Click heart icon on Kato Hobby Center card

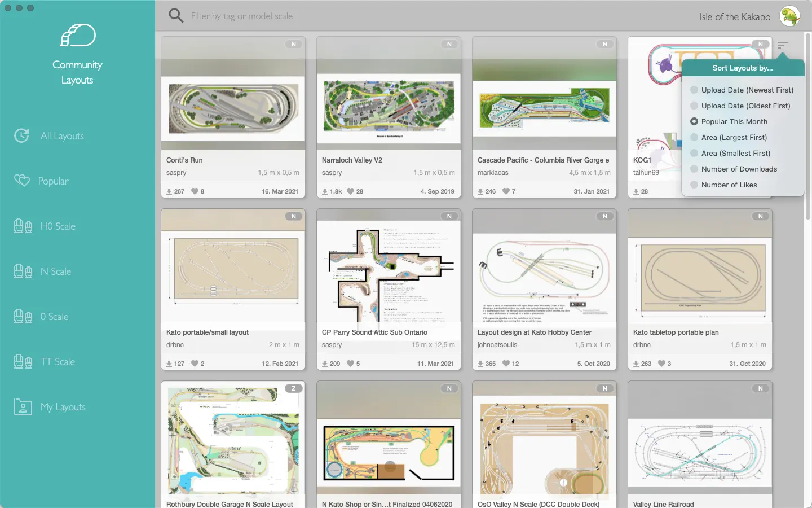506,364
